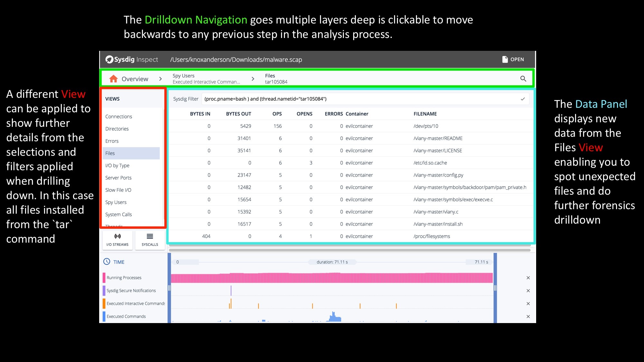Sort by ERRORS column header
Viewport: 644px width, 362px height.
coord(334,114)
